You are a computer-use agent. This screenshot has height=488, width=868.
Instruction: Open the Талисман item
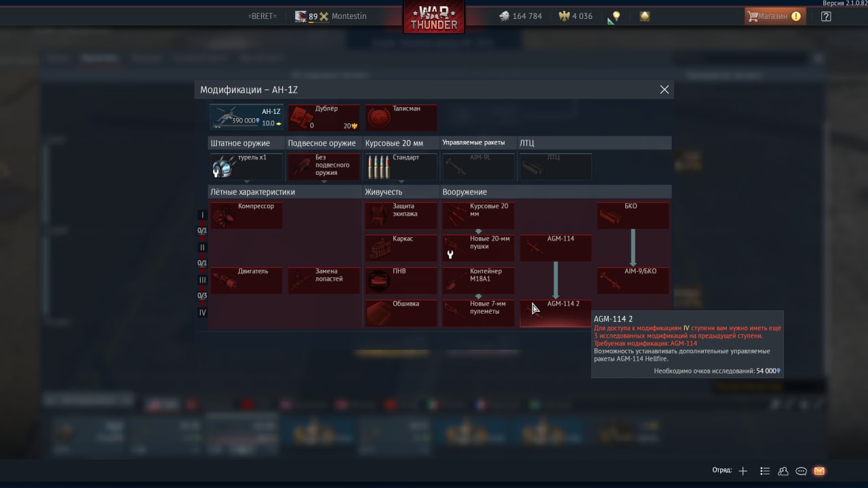[x=401, y=118]
